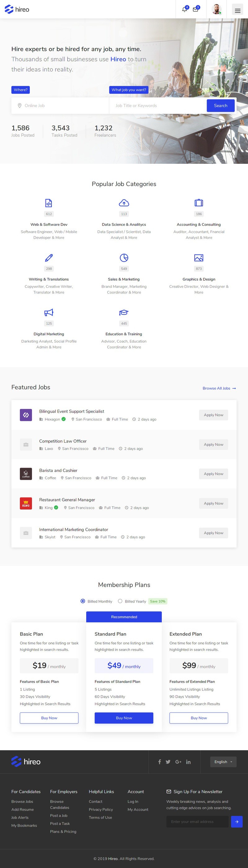Buy Now for the Standard Plan

124,718
